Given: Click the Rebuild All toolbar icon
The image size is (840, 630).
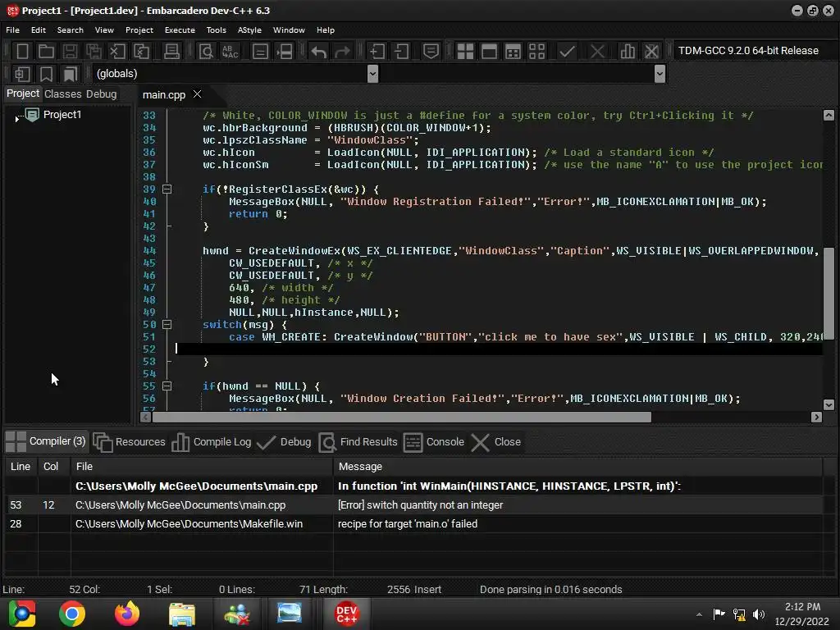Looking at the screenshot, I should (536, 52).
